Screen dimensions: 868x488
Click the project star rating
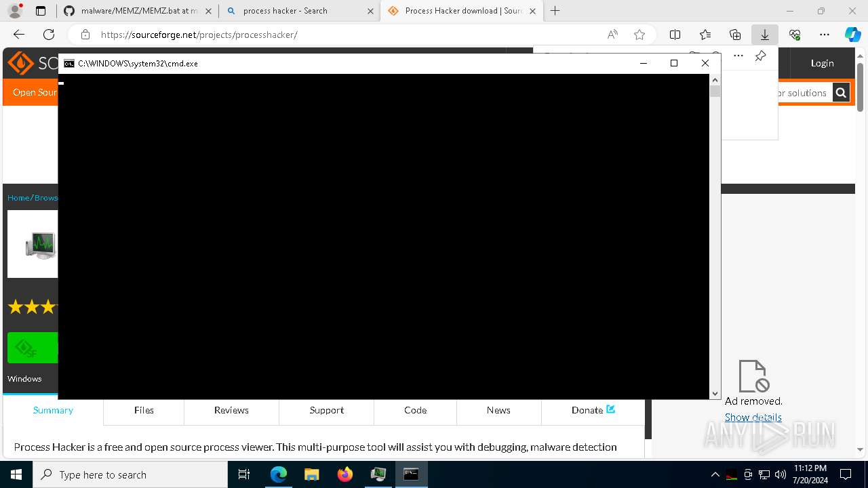click(31, 308)
